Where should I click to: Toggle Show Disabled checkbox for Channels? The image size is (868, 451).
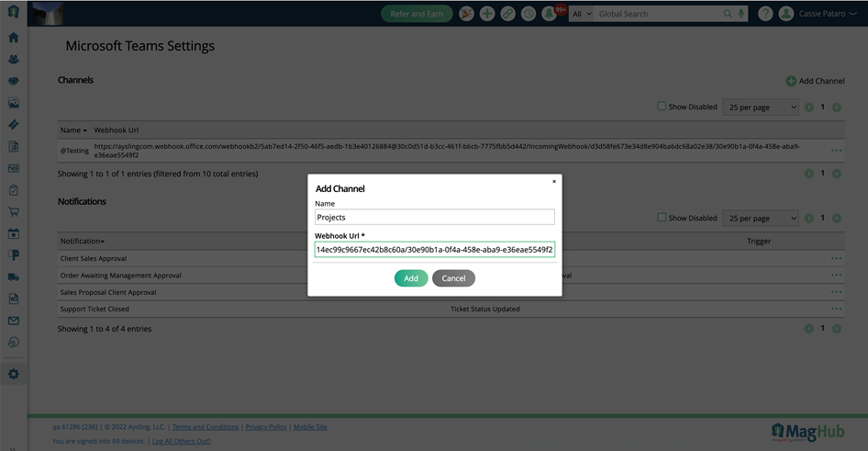coord(662,107)
